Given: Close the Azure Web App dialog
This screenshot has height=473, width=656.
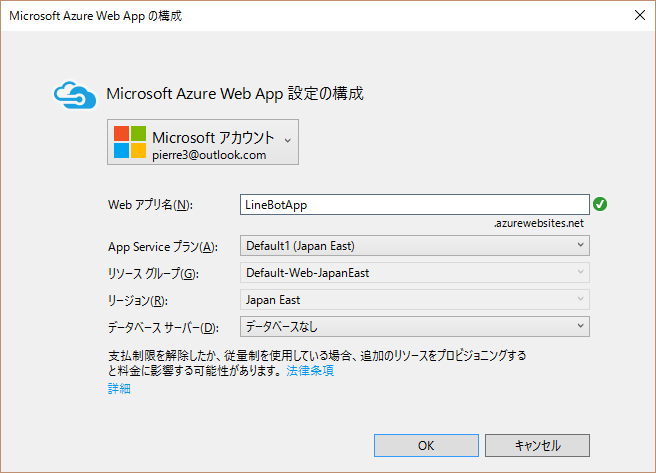Looking at the screenshot, I should 640,15.
